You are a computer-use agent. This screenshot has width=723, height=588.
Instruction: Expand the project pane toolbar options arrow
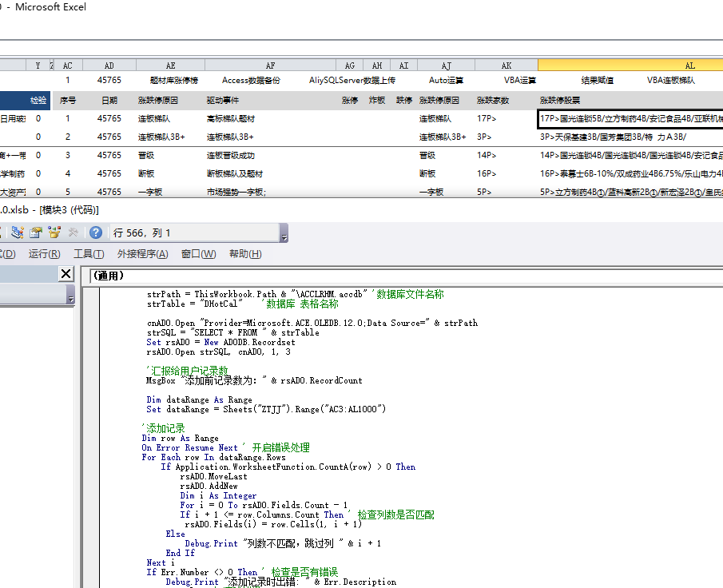point(70,294)
